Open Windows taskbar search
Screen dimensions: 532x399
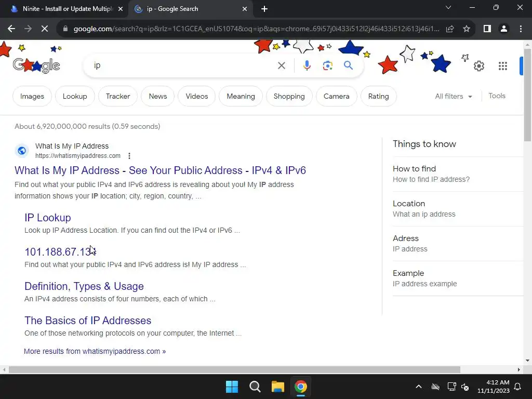(255, 387)
